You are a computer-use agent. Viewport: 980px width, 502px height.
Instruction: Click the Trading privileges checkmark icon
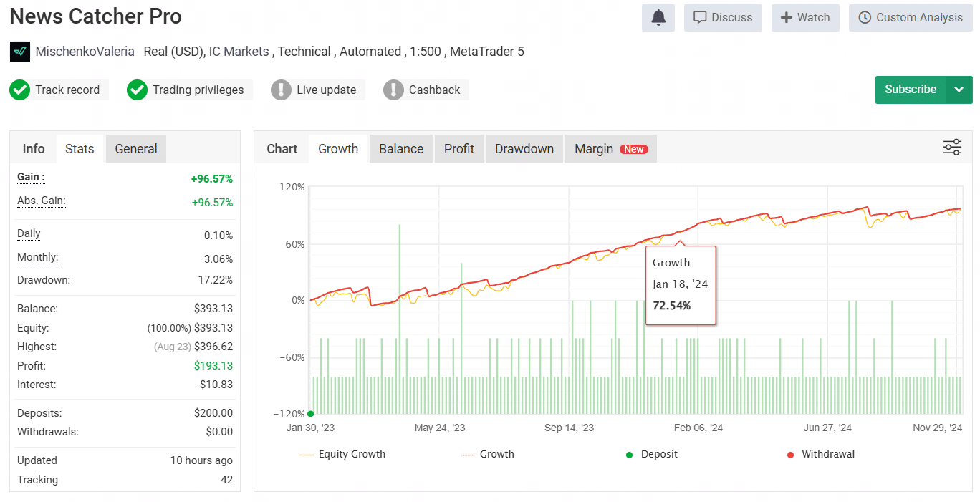point(137,90)
